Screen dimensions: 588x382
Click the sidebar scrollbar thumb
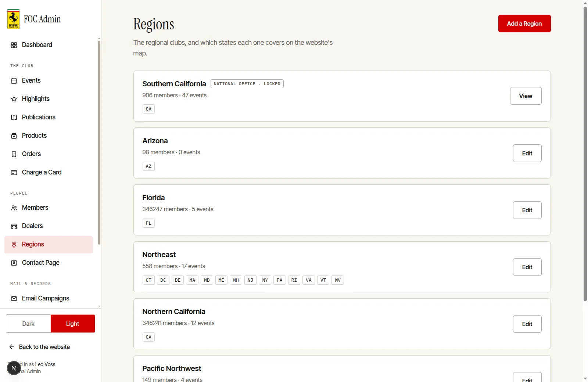[x=99, y=143]
